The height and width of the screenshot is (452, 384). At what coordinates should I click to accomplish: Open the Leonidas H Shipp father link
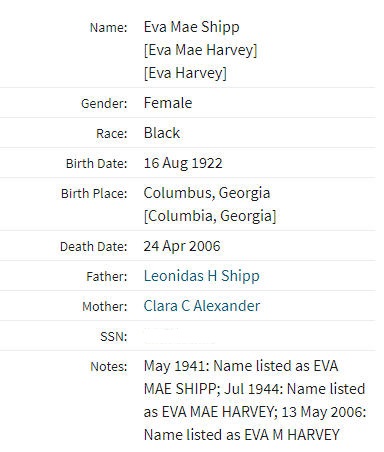tap(201, 276)
